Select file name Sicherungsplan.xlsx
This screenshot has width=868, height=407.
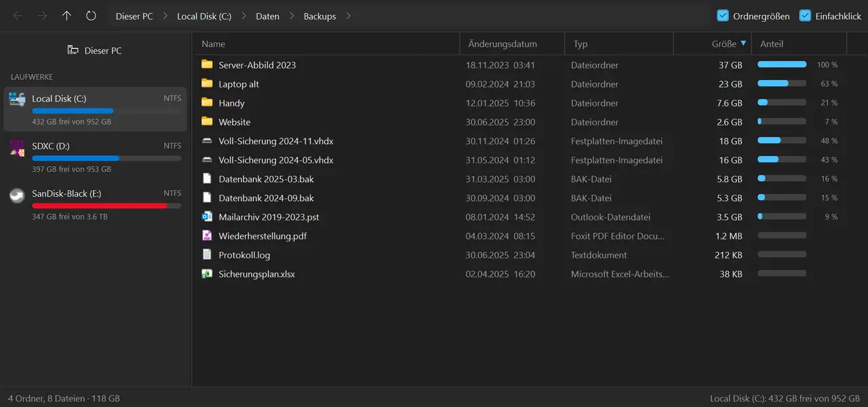tap(256, 274)
